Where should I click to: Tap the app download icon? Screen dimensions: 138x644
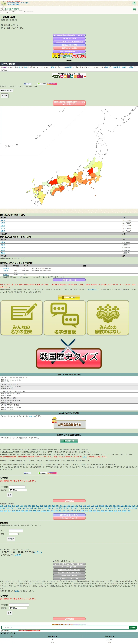(x=134, y=3)
